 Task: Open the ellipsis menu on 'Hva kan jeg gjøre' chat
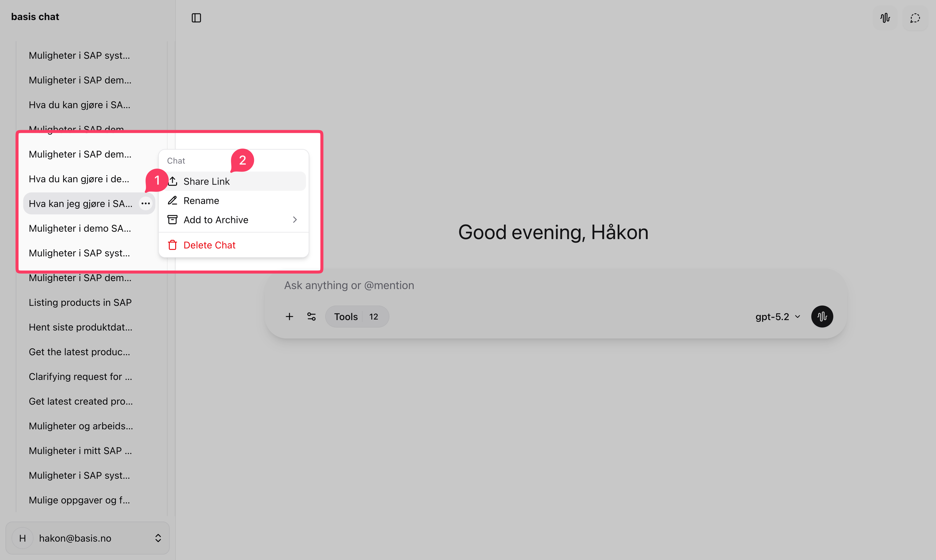pos(146,203)
